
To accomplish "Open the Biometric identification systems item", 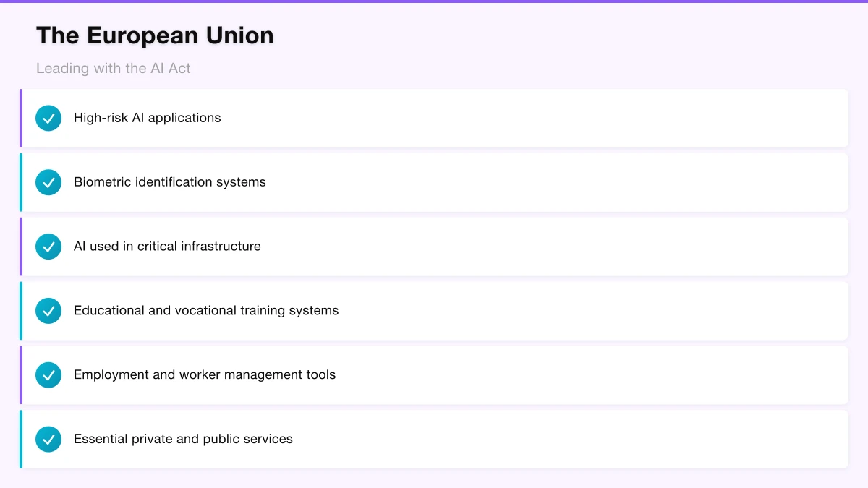I will (434, 182).
